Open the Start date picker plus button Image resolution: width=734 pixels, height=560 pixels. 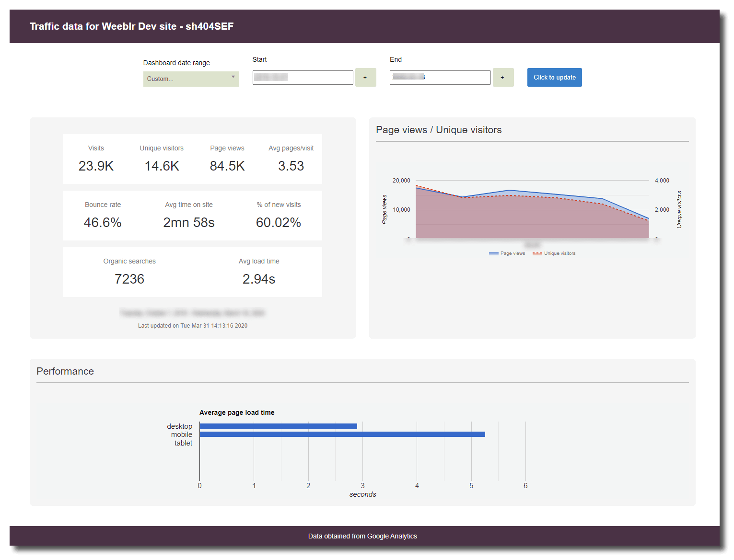pos(365,77)
